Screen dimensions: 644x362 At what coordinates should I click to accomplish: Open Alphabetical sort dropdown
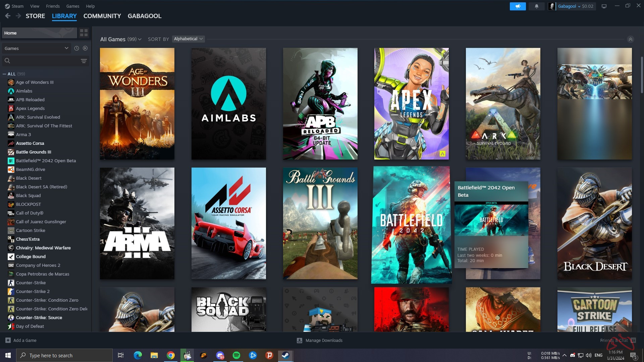click(x=188, y=39)
